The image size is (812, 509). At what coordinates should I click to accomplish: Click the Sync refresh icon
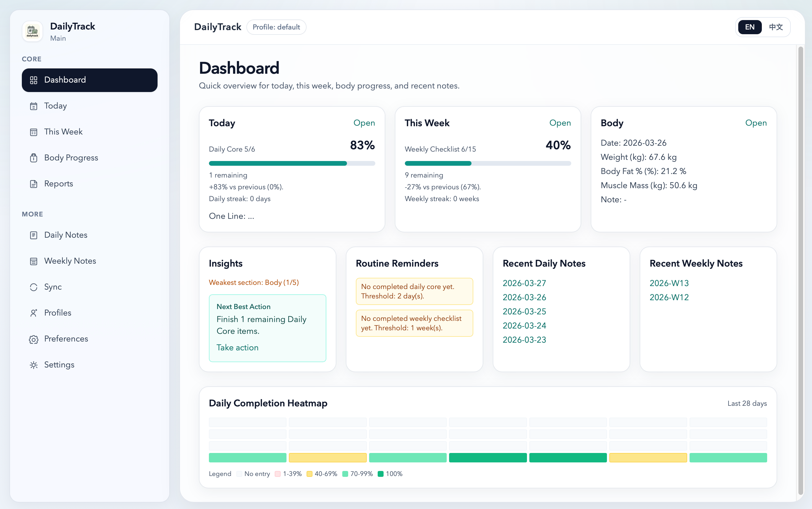coord(34,287)
